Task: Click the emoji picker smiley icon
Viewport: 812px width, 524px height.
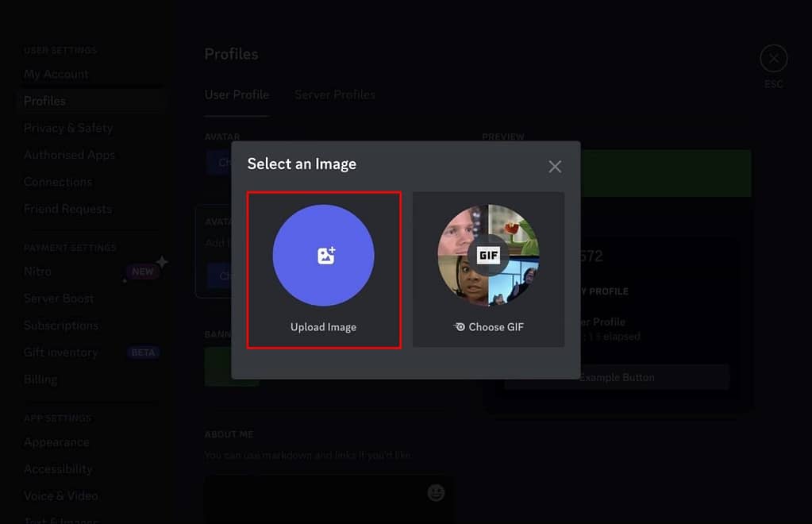Action: pyautogui.click(x=436, y=492)
